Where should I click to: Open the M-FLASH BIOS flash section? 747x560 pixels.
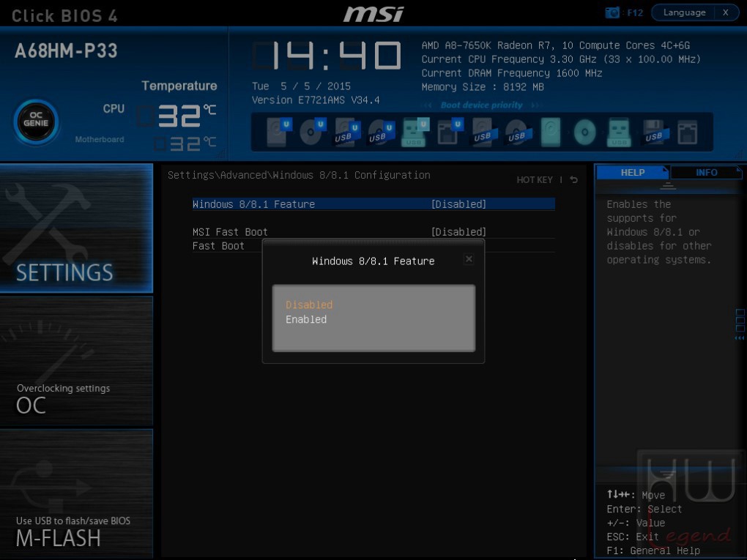[x=76, y=494]
